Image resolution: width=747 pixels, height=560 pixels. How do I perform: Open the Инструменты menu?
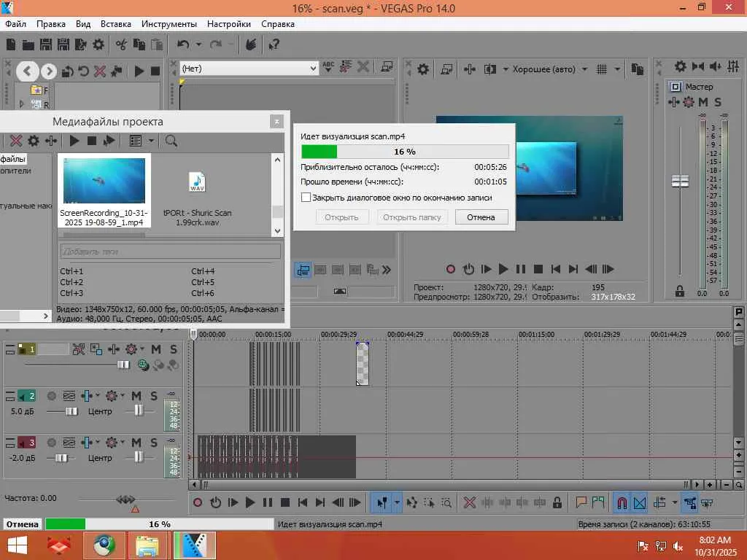tap(169, 24)
